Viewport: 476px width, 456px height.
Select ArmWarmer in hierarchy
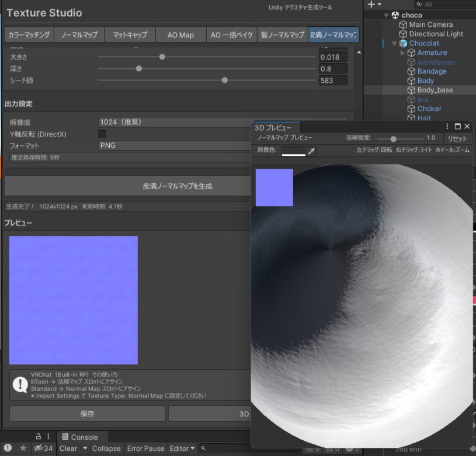pos(436,62)
